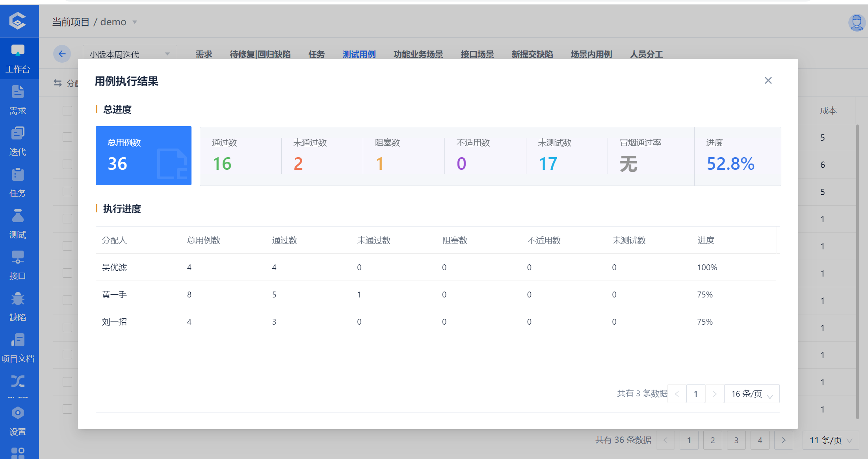
Task: Switch to the 人员分工 tab
Action: tap(646, 54)
